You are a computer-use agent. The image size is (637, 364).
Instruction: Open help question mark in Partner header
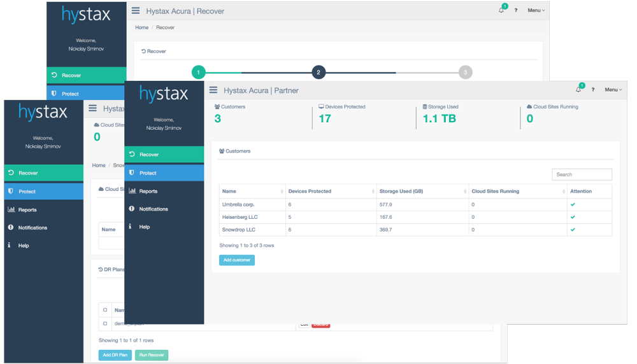pyautogui.click(x=592, y=90)
